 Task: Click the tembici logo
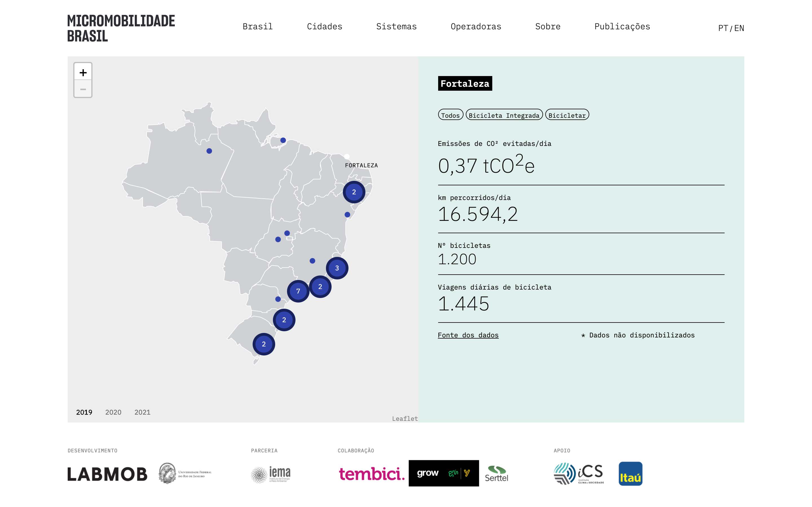click(x=371, y=473)
